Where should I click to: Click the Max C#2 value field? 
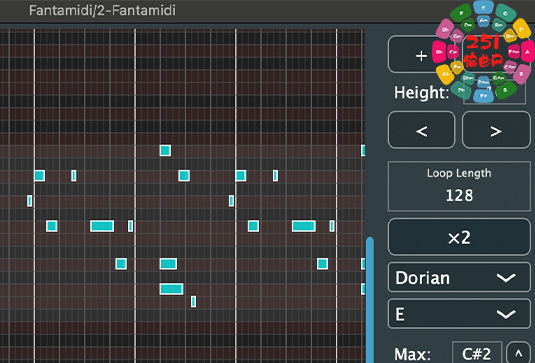(477, 353)
